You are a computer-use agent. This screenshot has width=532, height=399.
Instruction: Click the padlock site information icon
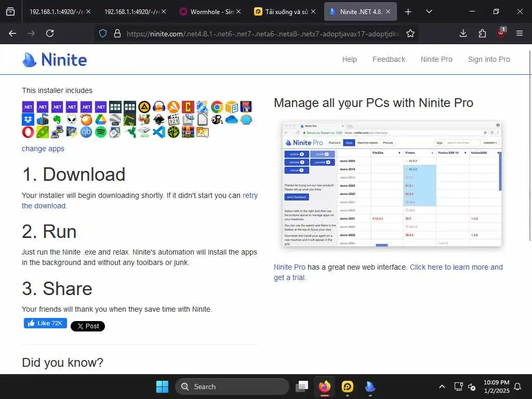click(117, 33)
